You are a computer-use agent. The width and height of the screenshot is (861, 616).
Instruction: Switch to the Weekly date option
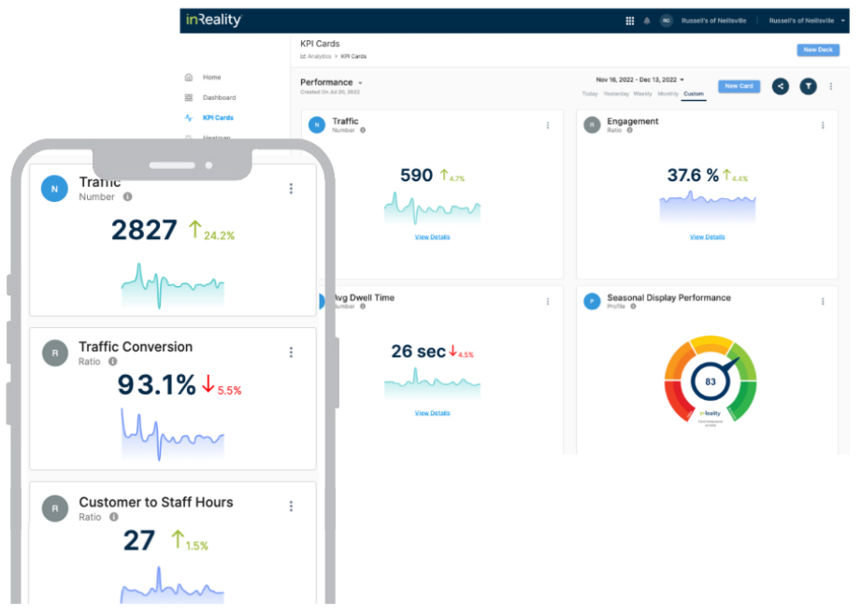pos(643,94)
